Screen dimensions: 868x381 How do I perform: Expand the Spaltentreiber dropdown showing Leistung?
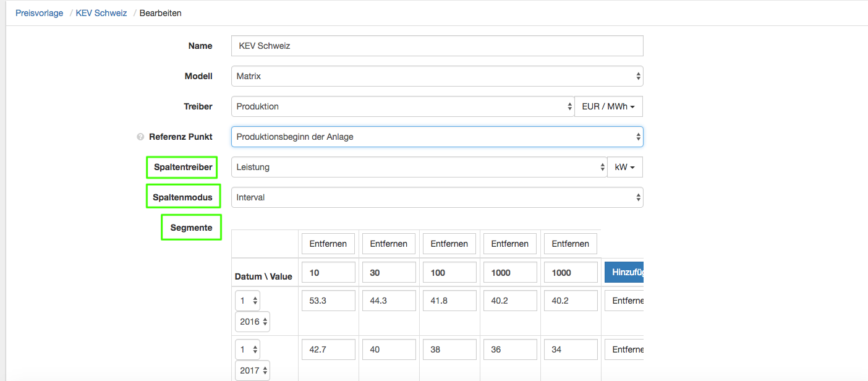(419, 167)
